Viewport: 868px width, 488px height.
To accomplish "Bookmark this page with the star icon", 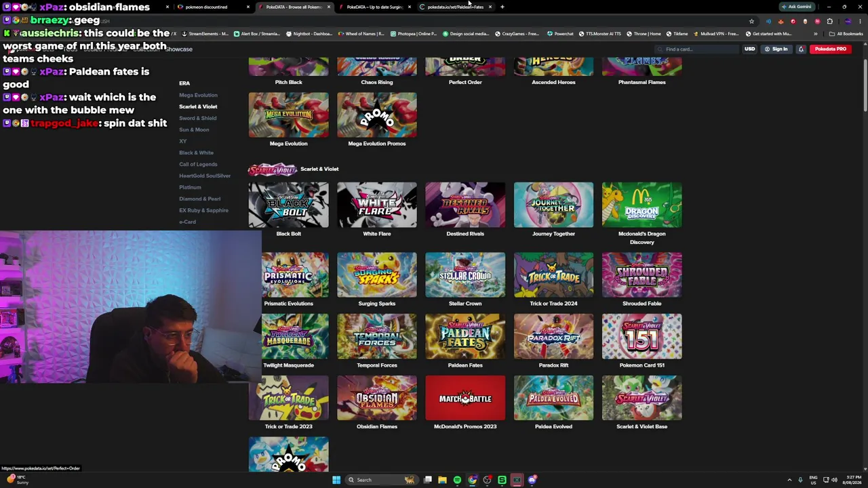I will pyautogui.click(x=751, y=21).
